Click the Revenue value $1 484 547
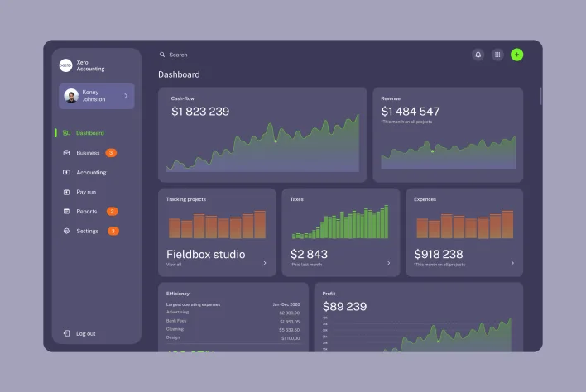This screenshot has width=586, height=392. point(411,112)
